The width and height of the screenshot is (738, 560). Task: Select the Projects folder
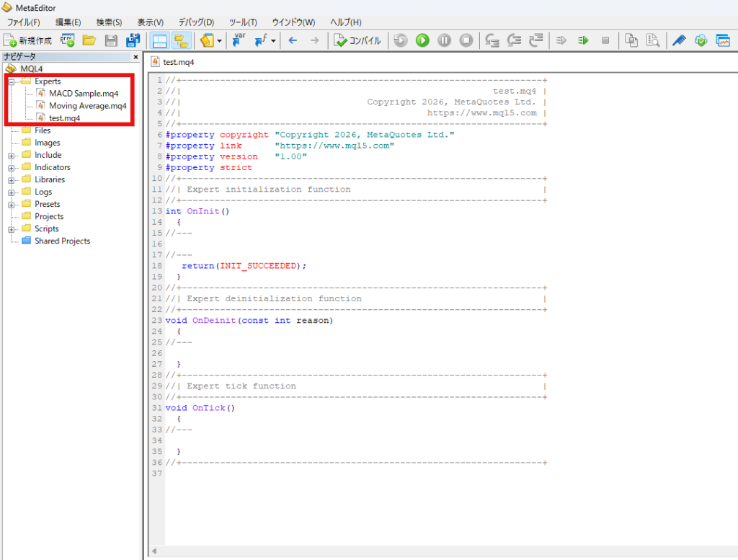(x=49, y=216)
